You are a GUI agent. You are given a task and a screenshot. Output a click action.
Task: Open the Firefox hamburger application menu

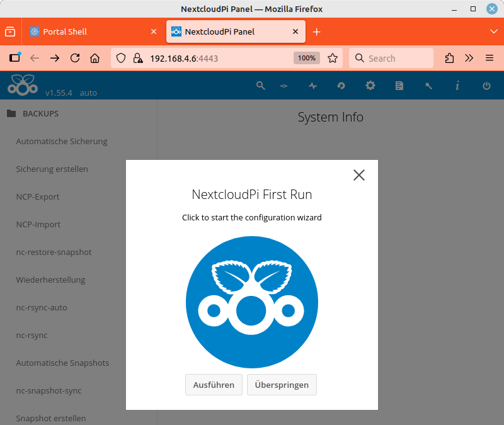point(490,58)
